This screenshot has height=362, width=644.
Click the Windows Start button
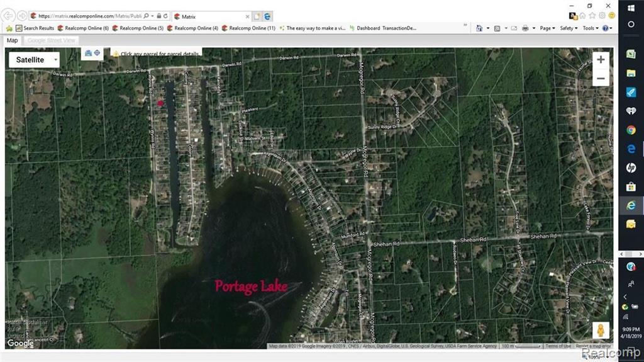pyautogui.click(x=631, y=8)
